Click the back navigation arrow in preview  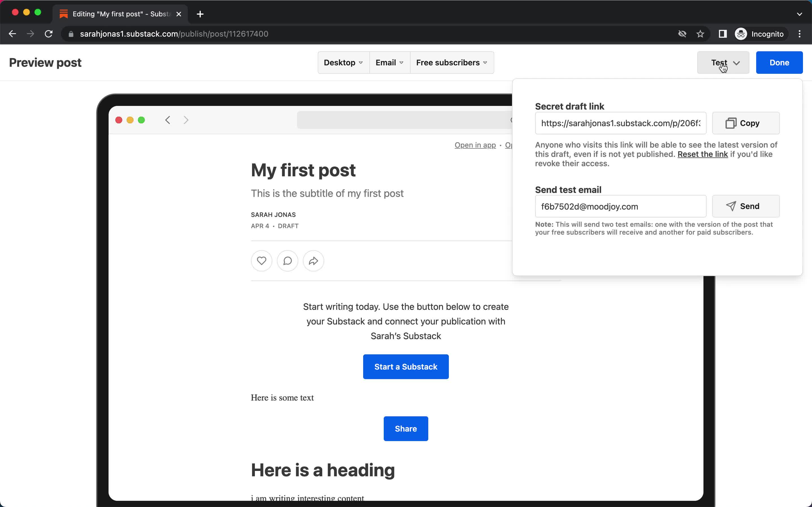[x=168, y=120]
